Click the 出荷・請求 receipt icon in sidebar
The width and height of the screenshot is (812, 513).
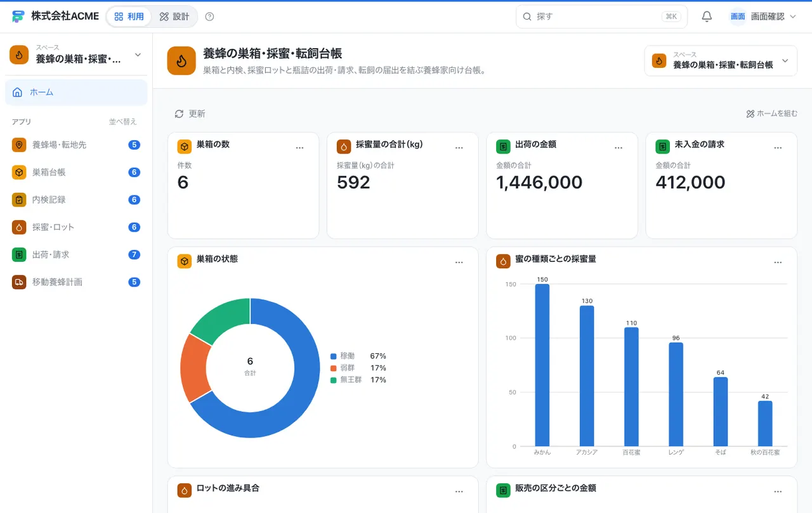19,254
